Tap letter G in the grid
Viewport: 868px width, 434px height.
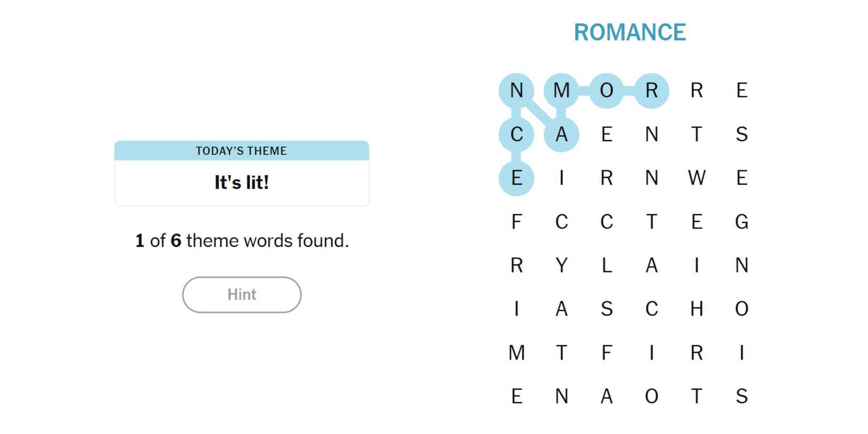coord(741,221)
